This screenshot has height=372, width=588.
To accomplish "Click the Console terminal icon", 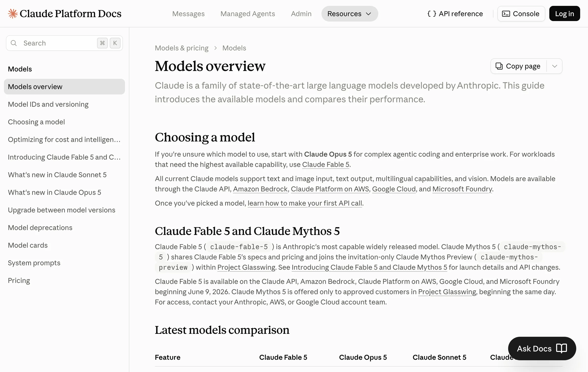I will (x=506, y=14).
